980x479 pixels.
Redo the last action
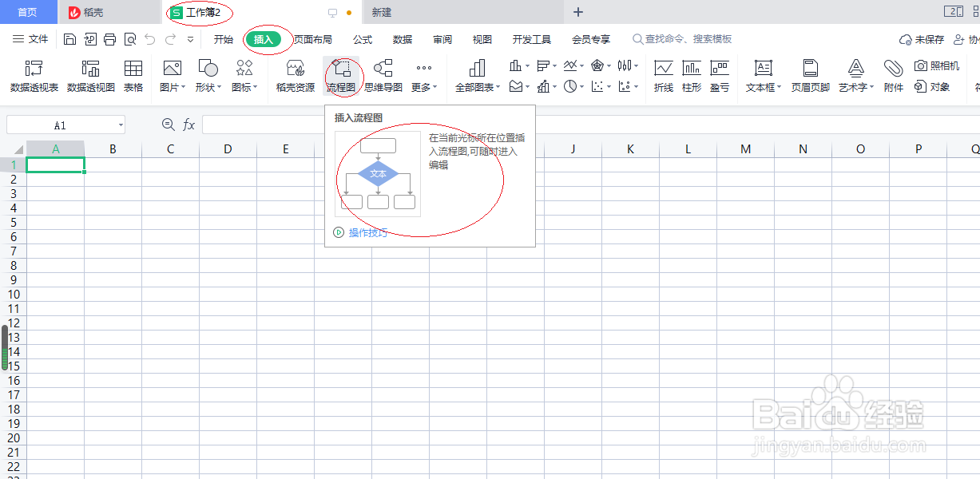[x=171, y=39]
